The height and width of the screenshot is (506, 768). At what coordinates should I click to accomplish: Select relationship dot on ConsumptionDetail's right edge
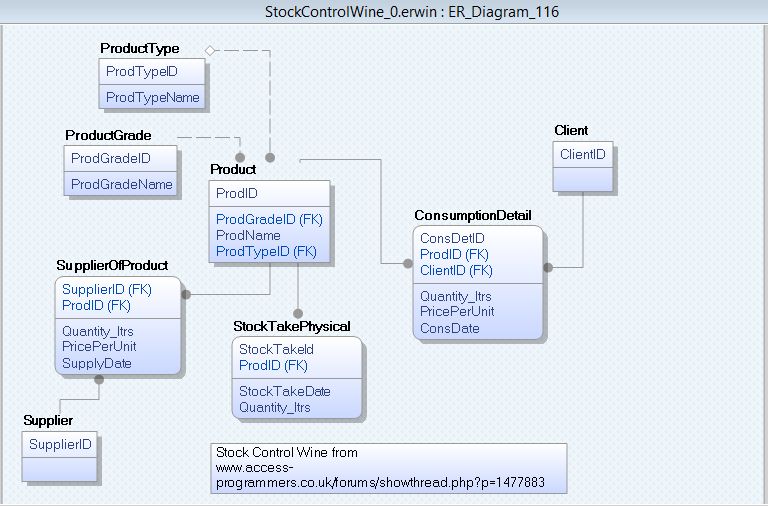click(x=548, y=267)
